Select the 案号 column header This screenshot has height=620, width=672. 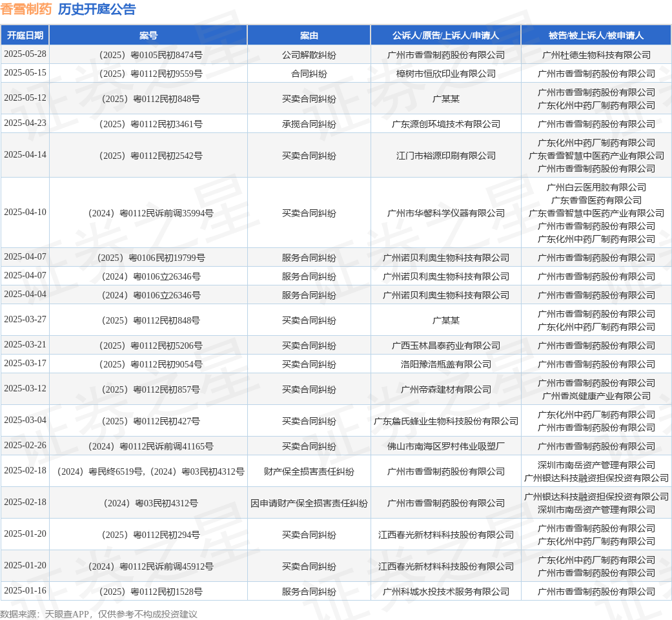(x=148, y=35)
